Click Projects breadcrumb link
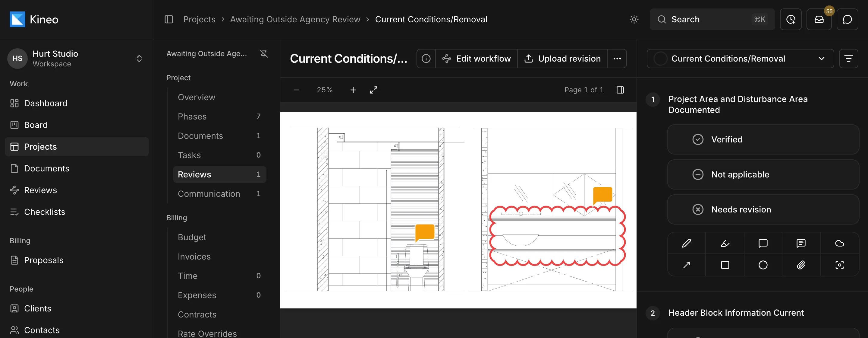Screen dimensions: 868x338 point(199,19)
